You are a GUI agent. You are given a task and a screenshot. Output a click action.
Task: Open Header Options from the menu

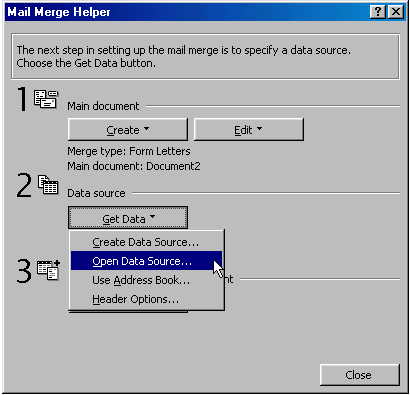146,299
